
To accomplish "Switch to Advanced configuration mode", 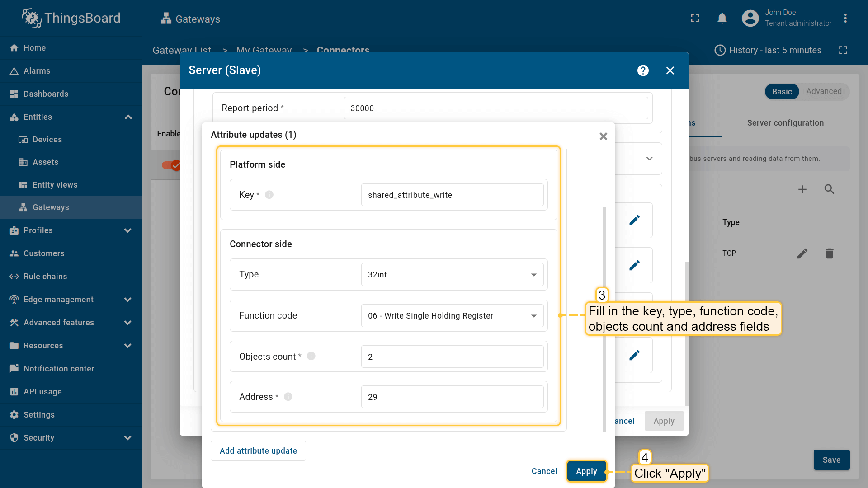I will point(824,92).
